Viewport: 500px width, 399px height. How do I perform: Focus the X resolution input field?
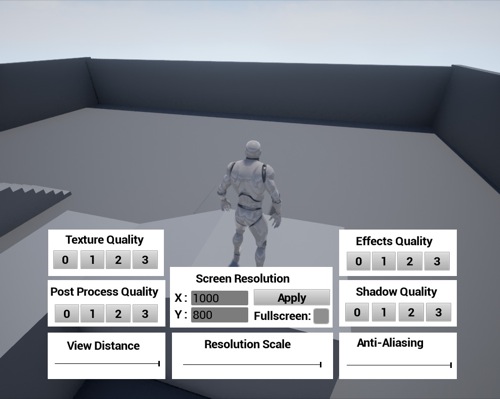tap(219, 298)
